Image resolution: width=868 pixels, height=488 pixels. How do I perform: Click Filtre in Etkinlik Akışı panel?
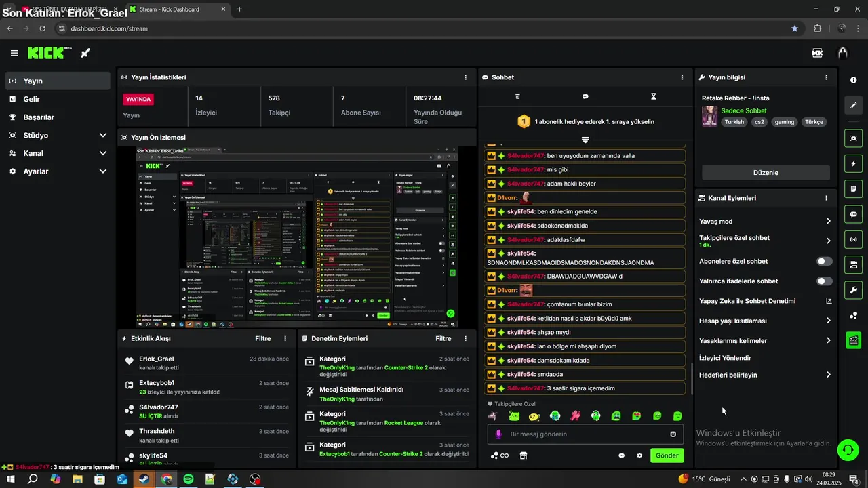point(262,338)
